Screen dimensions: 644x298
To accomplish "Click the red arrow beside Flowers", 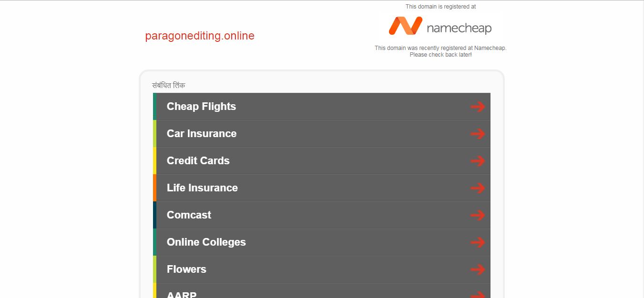I will click(478, 269).
